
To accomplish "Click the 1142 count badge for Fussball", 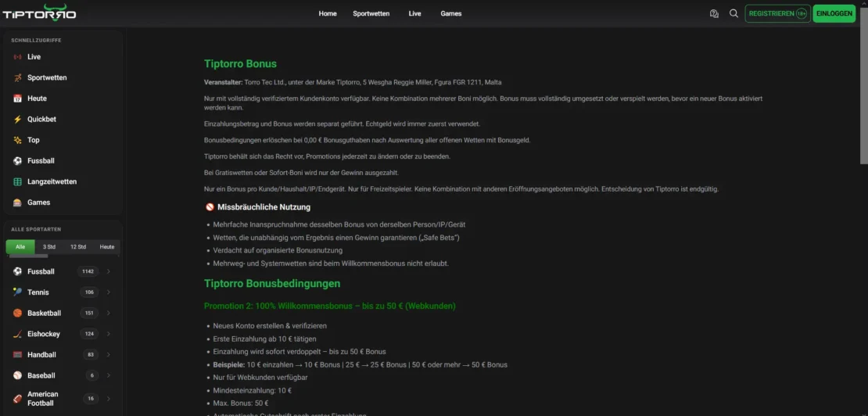I will [x=89, y=271].
